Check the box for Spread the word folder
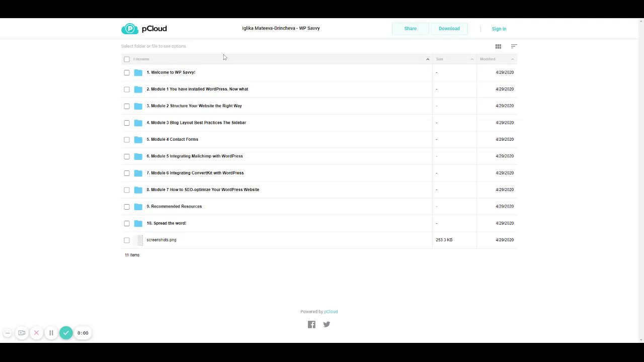Image resolution: width=644 pixels, height=362 pixels. click(127, 223)
